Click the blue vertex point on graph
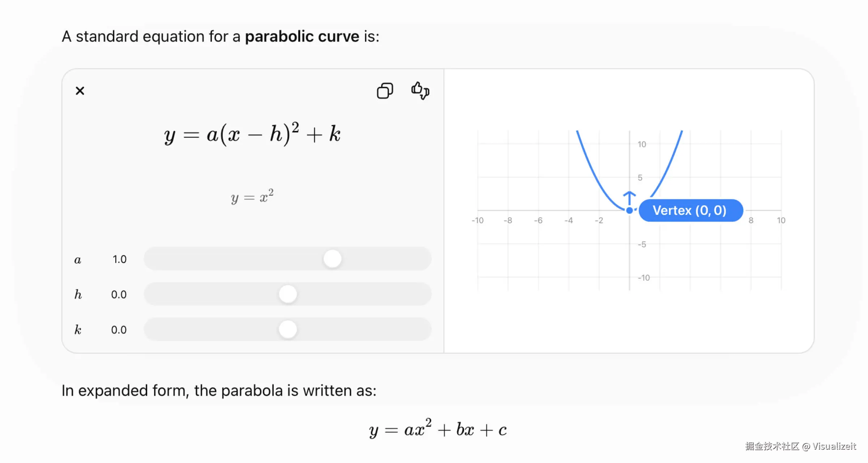868x463 pixels. point(629,210)
